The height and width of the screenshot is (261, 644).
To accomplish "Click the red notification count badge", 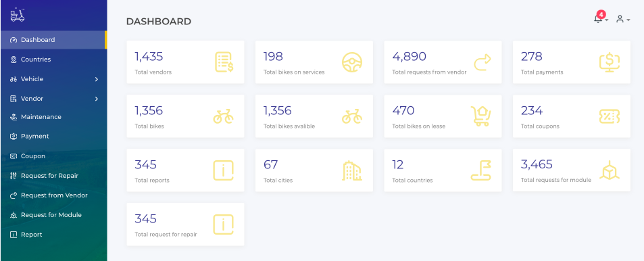I will [601, 15].
